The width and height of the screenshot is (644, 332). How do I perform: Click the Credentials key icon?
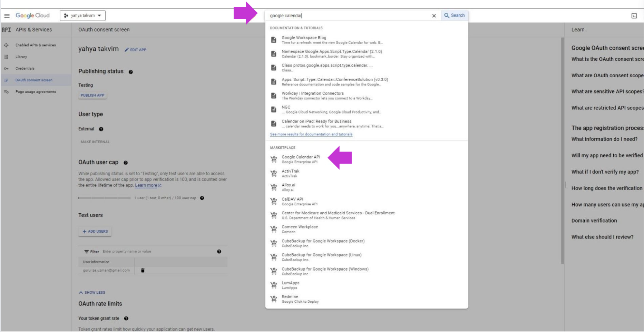tap(6, 68)
